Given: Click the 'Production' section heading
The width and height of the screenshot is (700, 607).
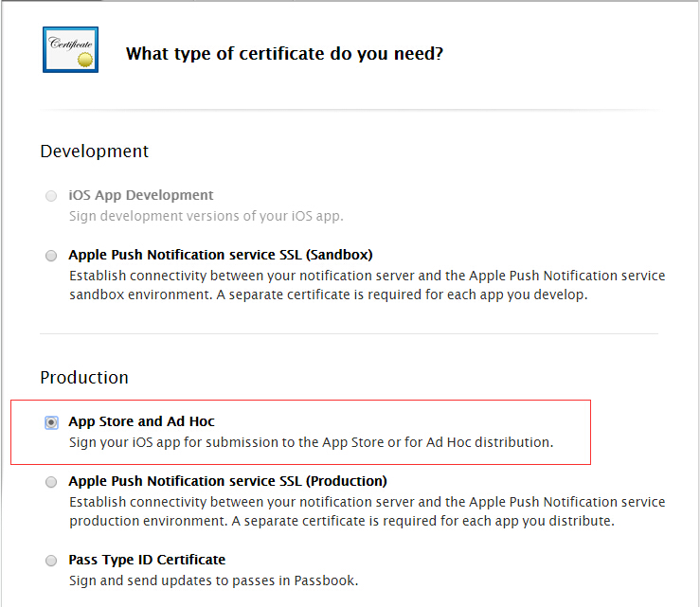Looking at the screenshot, I should click(x=84, y=378).
